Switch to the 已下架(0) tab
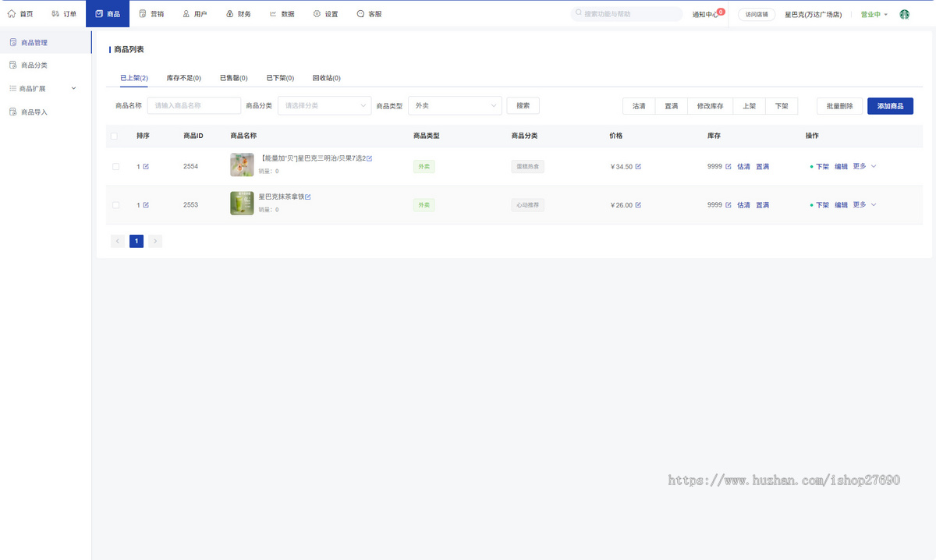The image size is (936, 560). point(280,78)
